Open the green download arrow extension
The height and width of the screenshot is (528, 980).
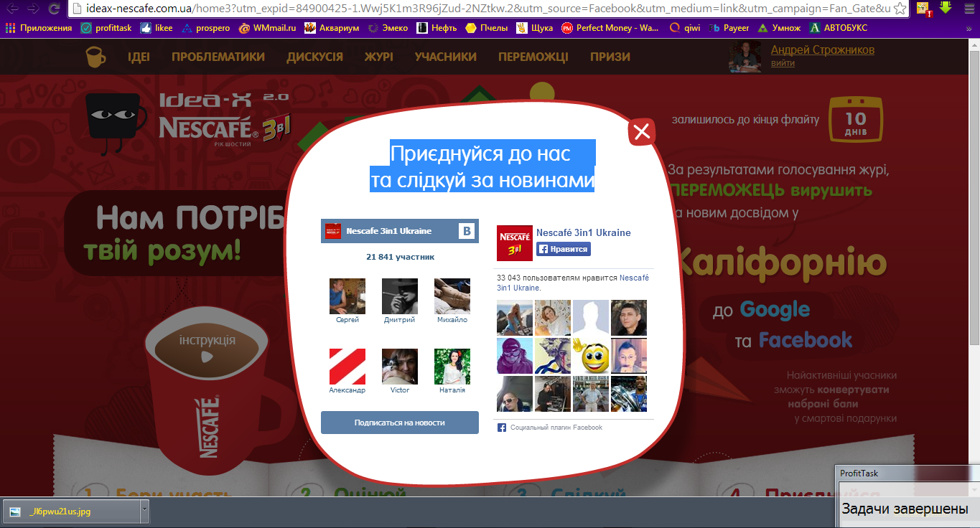pyautogui.click(x=946, y=8)
